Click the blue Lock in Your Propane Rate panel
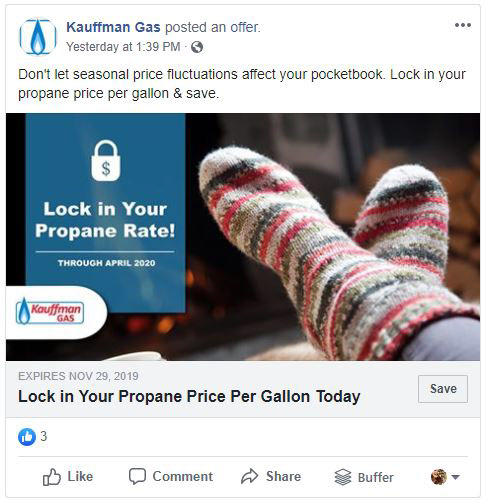This screenshot has width=488, height=504. (105, 213)
